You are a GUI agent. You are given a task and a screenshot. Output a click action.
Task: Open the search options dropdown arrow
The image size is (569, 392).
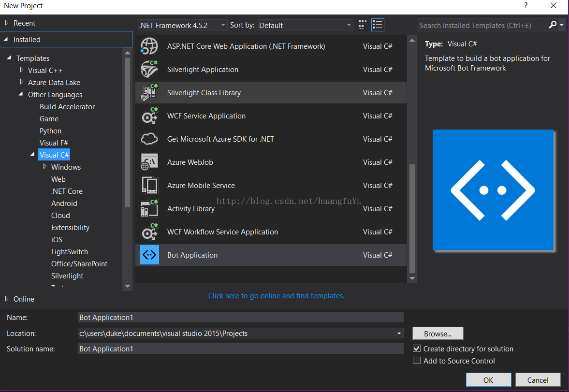click(561, 25)
